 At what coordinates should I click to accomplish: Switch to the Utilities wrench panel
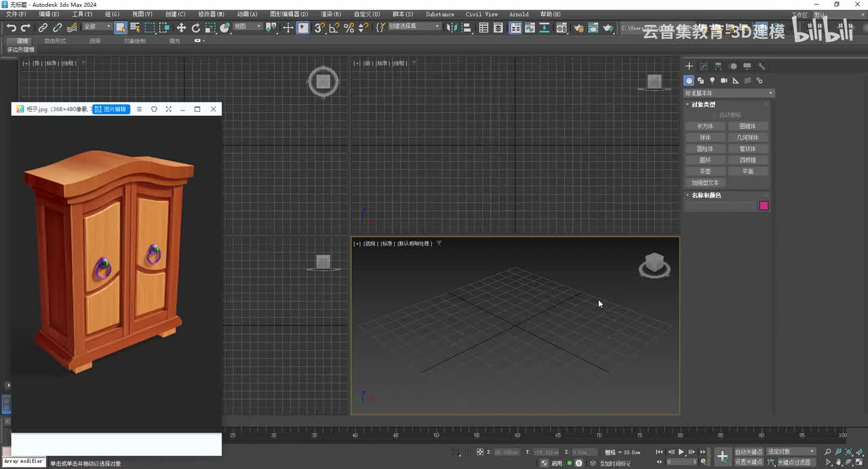tap(762, 66)
